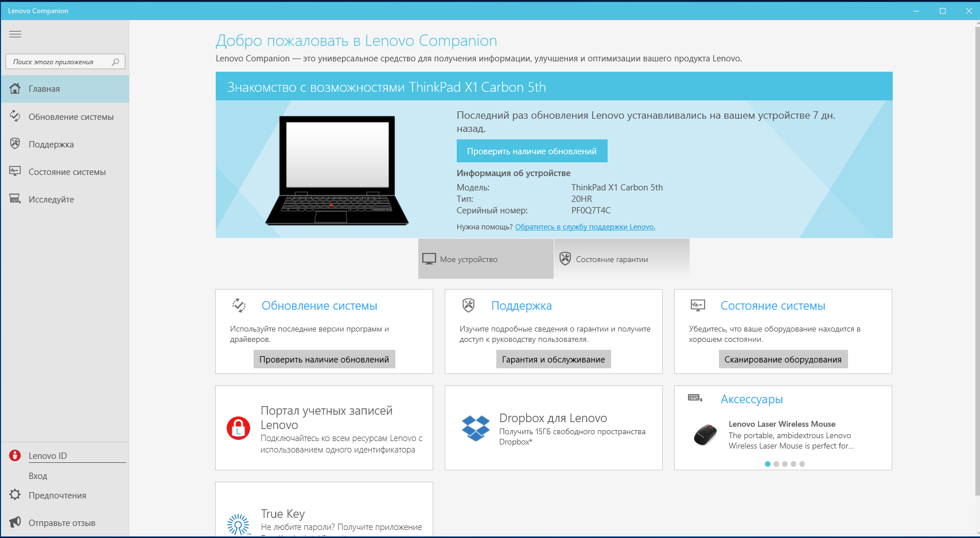The image size is (980, 538).
Task: Go to Состояние системы in the sidebar
Action: click(x=65, y=171)
